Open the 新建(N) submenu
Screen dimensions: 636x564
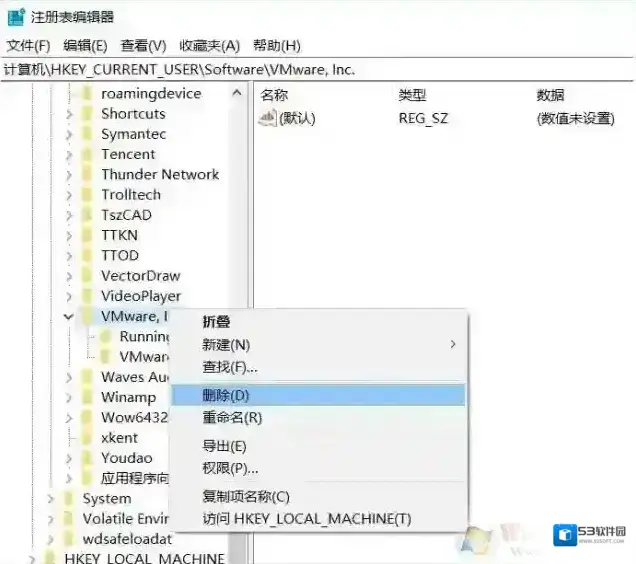click(226, 344)
